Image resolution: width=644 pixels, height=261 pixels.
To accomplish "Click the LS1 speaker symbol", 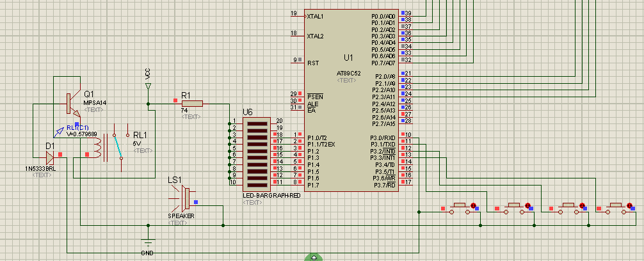I will (185, 198).
